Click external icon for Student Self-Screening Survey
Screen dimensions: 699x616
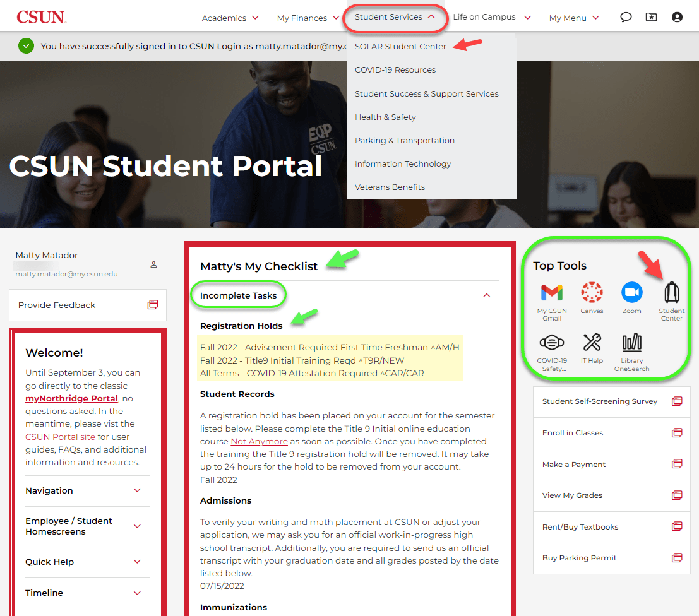(x=677, y=401)
